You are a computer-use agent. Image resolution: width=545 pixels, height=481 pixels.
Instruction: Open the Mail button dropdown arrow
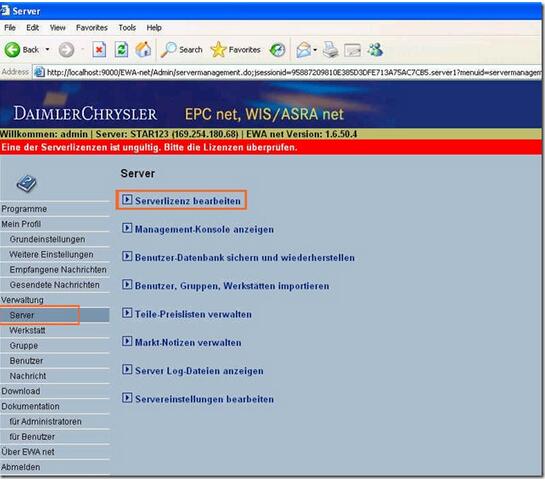tap(315, 50)
